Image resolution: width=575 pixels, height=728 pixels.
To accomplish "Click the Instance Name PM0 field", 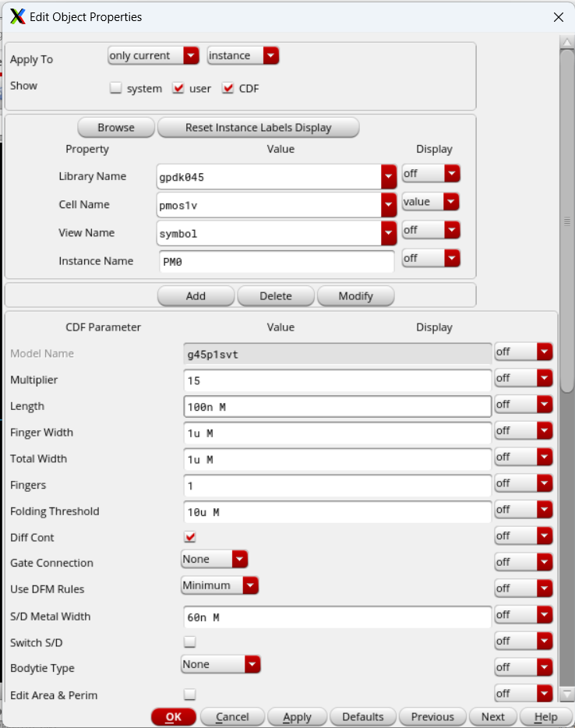I will [x=277, y=262].
